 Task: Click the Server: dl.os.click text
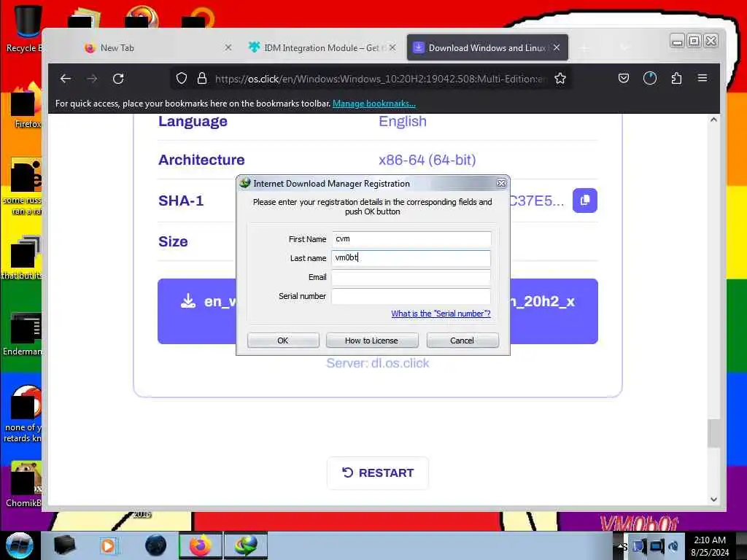(378, 363)
